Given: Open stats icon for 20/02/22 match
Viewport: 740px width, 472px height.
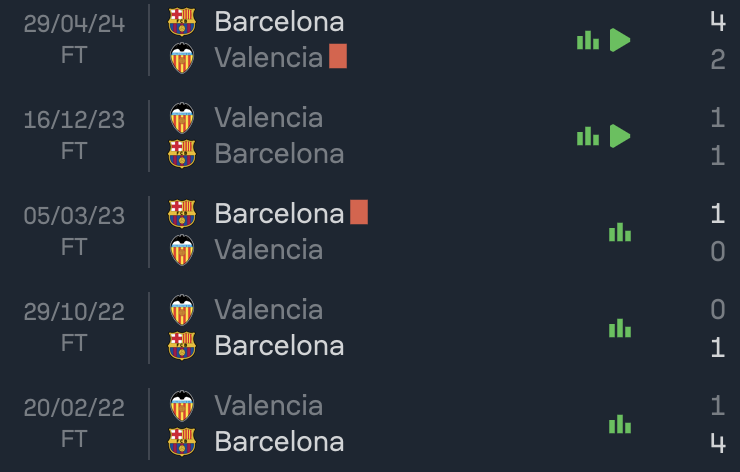Looking at the screenshot, I should click(x=620, y=424).
